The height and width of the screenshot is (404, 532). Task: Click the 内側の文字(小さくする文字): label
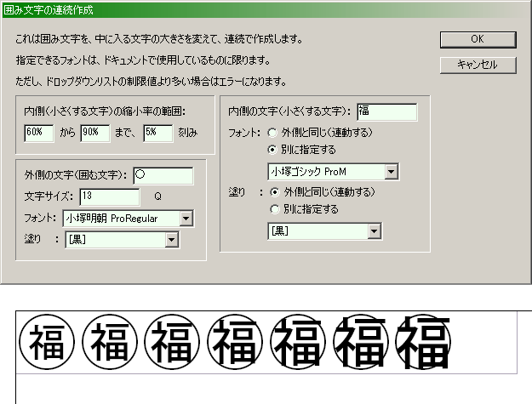pos(289,111)
